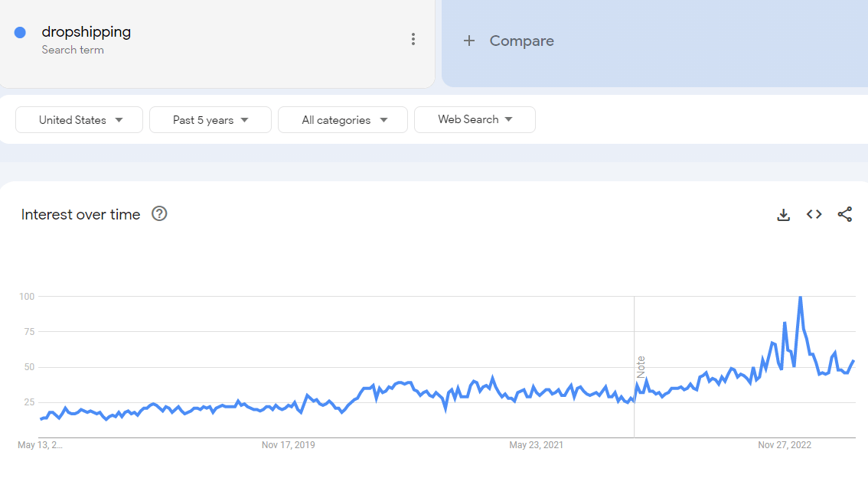Download the interest over time data
Viewport: 868px width, 491px height.
[x=783, y=214]
